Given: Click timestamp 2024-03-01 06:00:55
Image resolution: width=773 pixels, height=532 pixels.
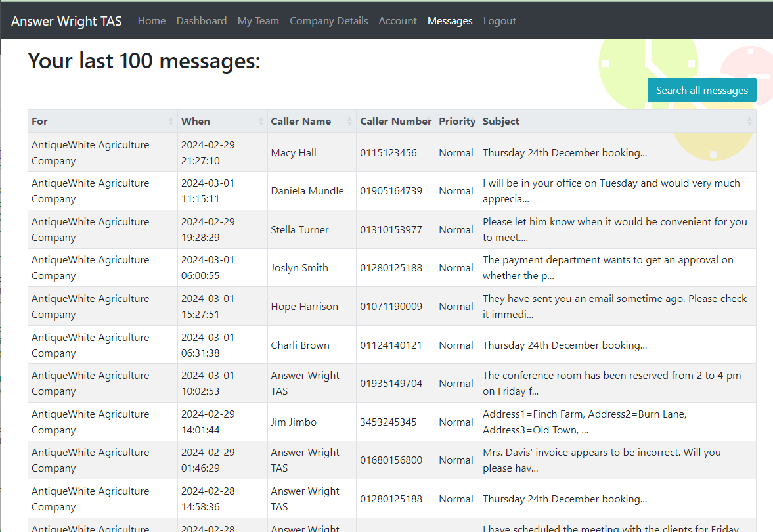Looking at the screenshot, I should tap(208, 268).
